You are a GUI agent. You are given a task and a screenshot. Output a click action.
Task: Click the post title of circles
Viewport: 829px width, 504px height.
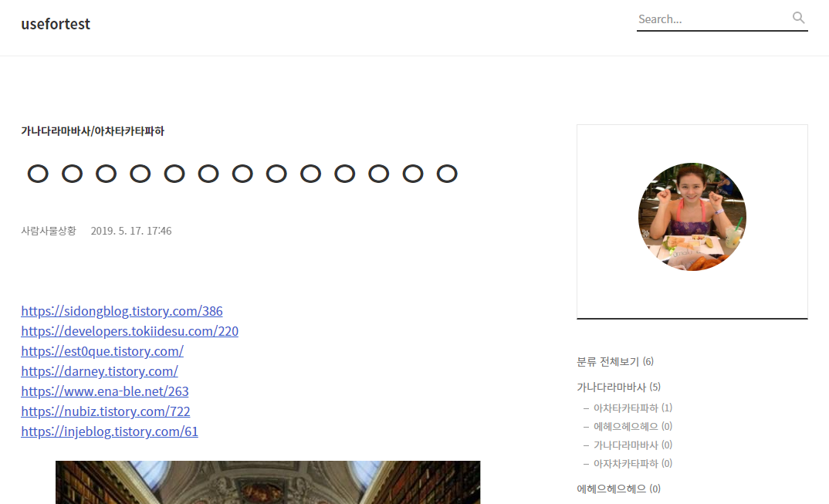pyautogui.click(x=242, y=174)
